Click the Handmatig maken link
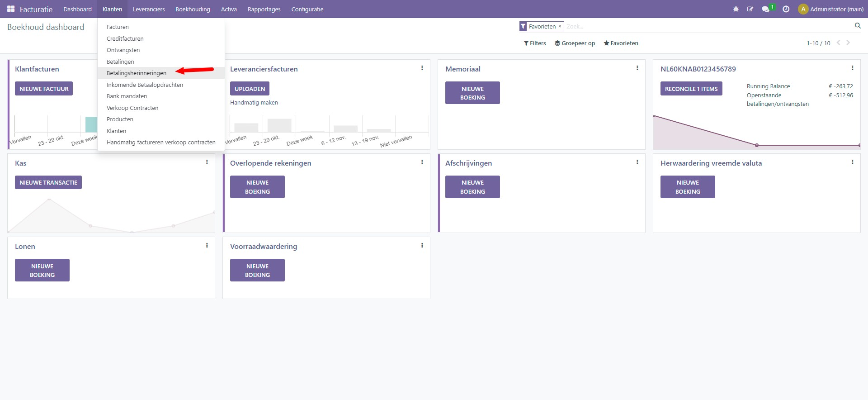 point(254,103)
